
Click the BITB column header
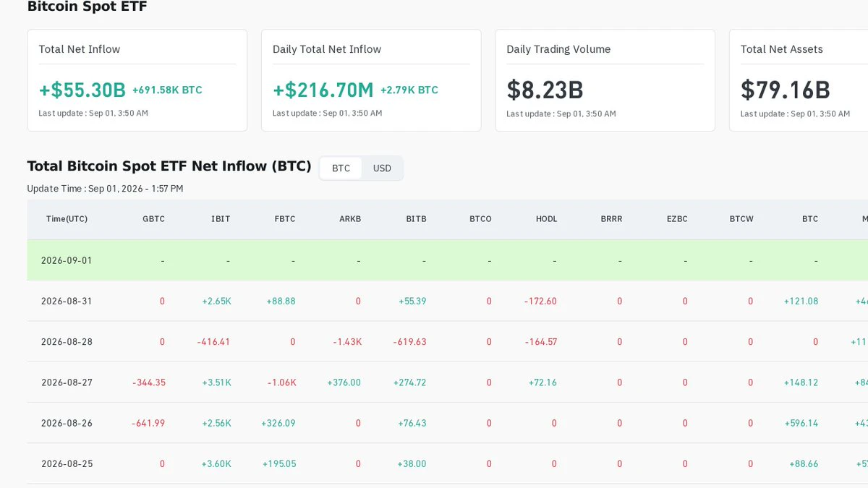click(x=417, y=219)
